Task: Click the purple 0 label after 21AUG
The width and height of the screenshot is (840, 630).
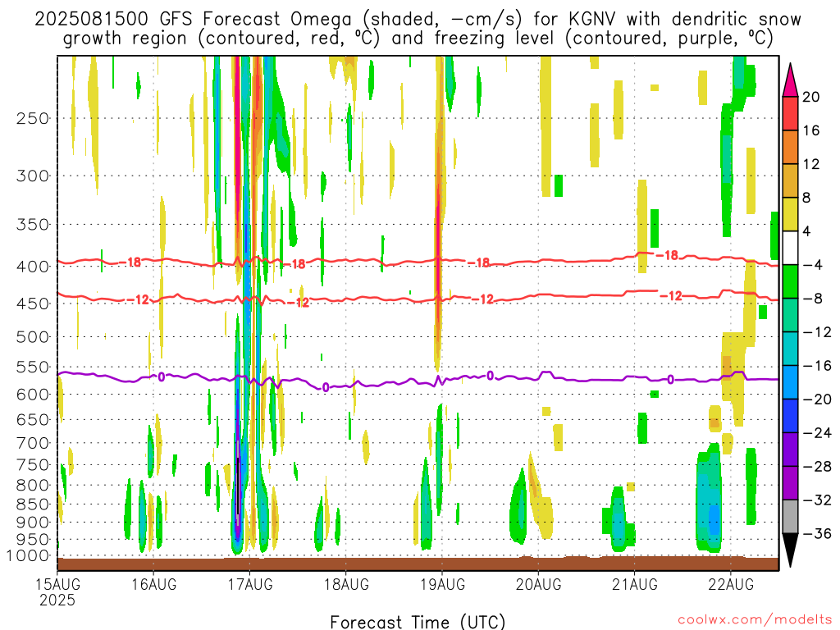Action: click(x=670, y=380)
